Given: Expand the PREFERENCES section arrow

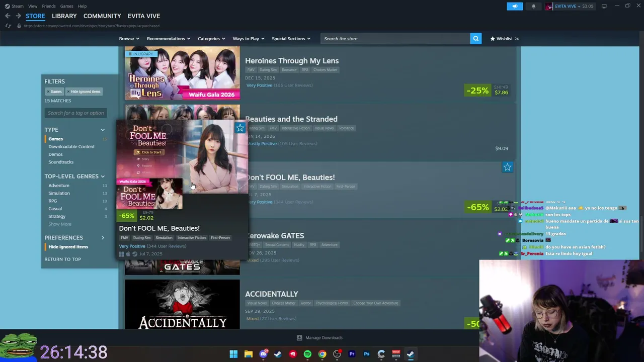Looking at the screenshot, I should (x=103, y=238).
